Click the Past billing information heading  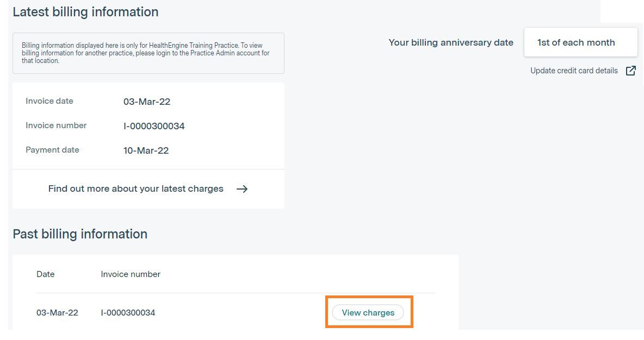point(80,234)
